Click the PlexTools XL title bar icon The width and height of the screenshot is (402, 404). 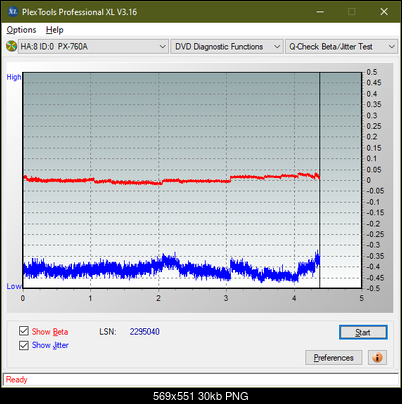click(x=13, y=12)
